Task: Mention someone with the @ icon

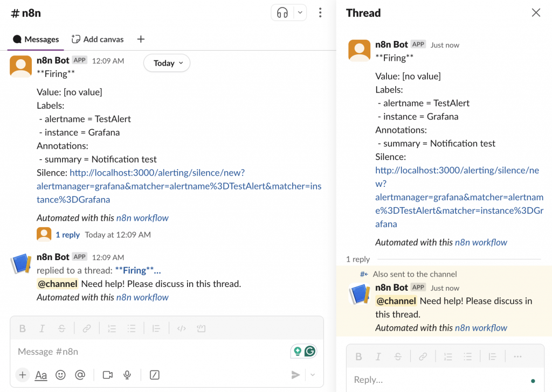Action: (x=80, y=375)
